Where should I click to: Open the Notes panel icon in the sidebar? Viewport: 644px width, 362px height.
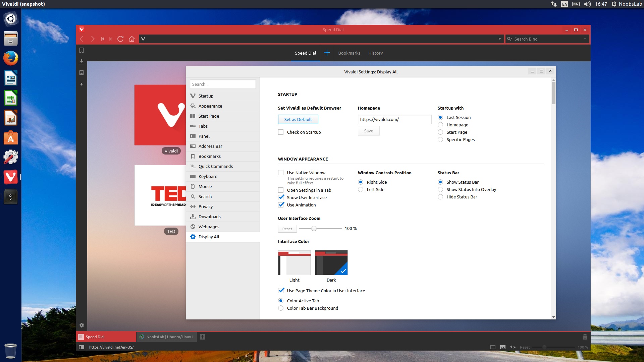pos(81,73)
